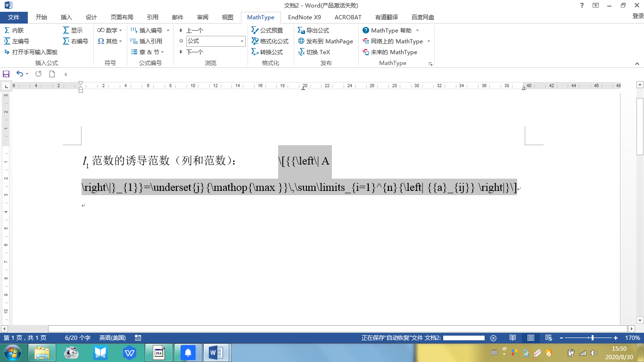Screen dimensions: 644x362
Task: Open the handwriting input panel 打开手写输入面板
Action: pos(31,52)
